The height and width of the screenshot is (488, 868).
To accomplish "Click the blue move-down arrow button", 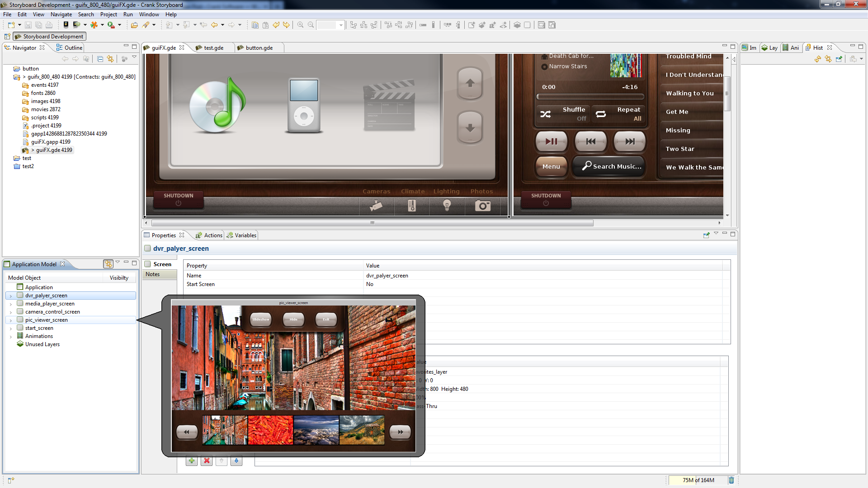I will (236, 460).
